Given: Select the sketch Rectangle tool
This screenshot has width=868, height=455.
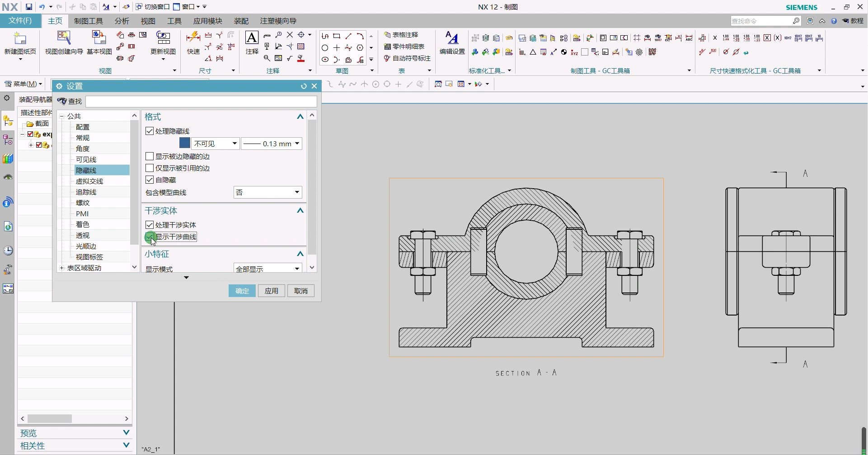Looking at the screenshot, I should [337, 36].
